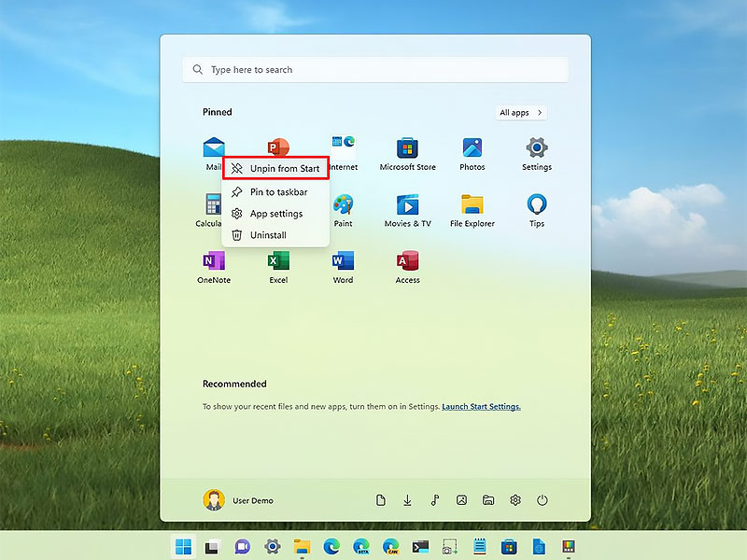This screenshot has height=560, width=747.
Task: Open File Explorer from the taskbar
Action: pos(302,546)
